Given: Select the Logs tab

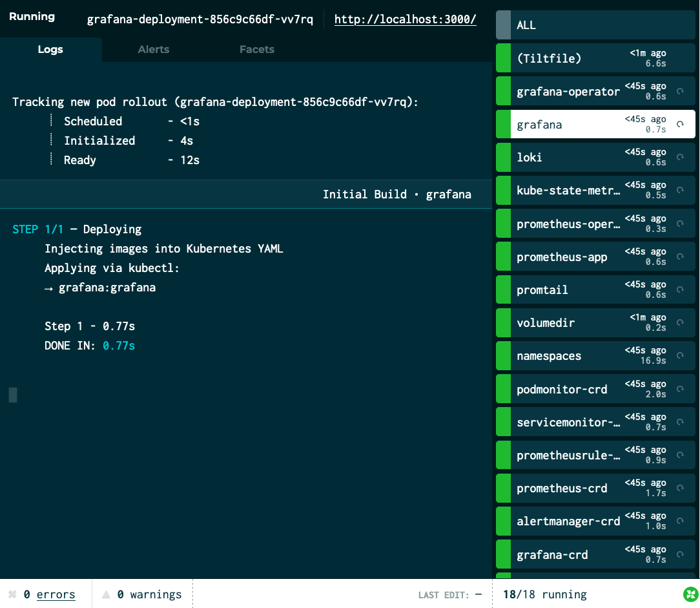Looking at the screenshot, I should 50,50.
